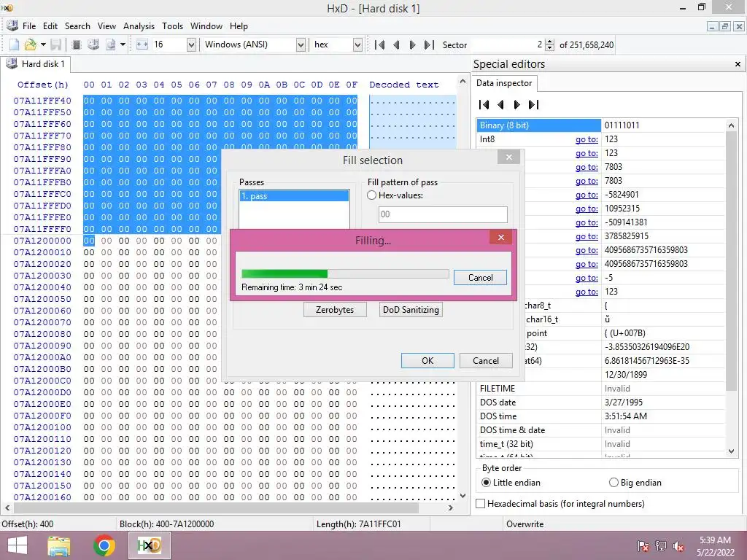Launch Google Chrome from taskbar
This screenshot has width=747, height=560.
[104, 545]
